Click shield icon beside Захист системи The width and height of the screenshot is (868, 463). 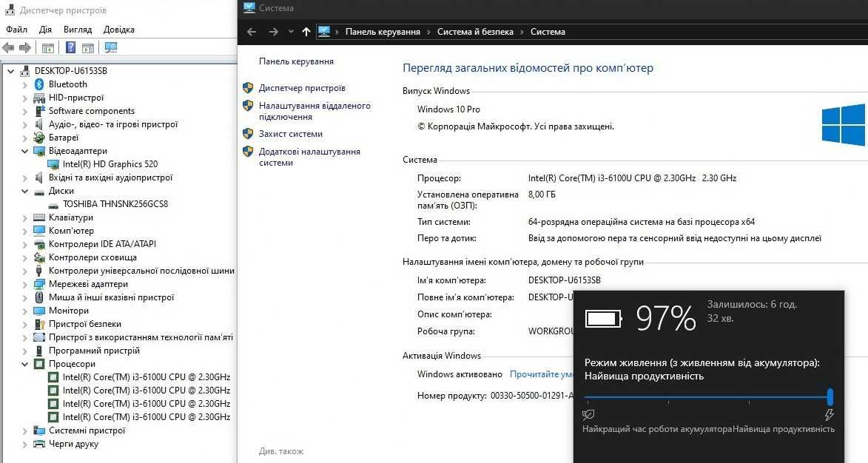pos(248,134)
